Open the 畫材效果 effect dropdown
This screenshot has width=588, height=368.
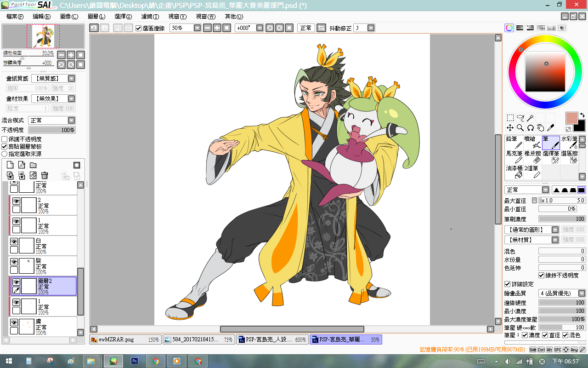coord(71,99)
